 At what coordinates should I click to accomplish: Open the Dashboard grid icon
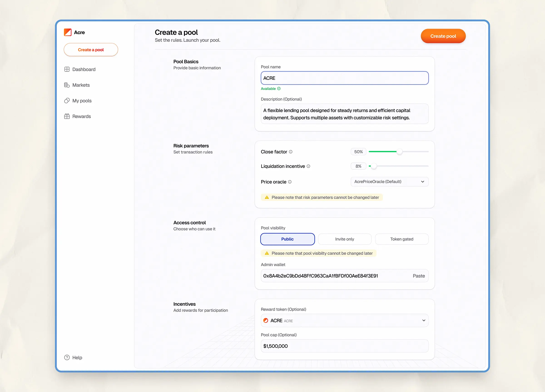pos(67,69)
